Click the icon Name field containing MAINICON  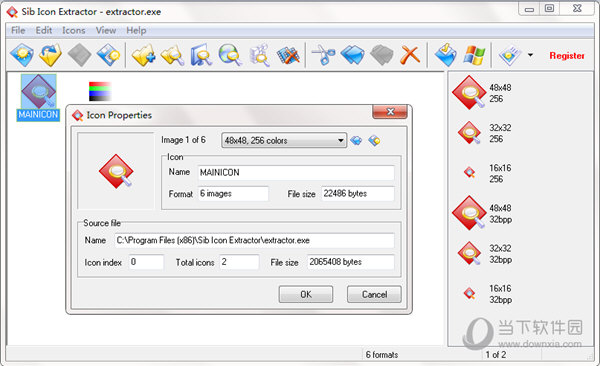point(296,173)
